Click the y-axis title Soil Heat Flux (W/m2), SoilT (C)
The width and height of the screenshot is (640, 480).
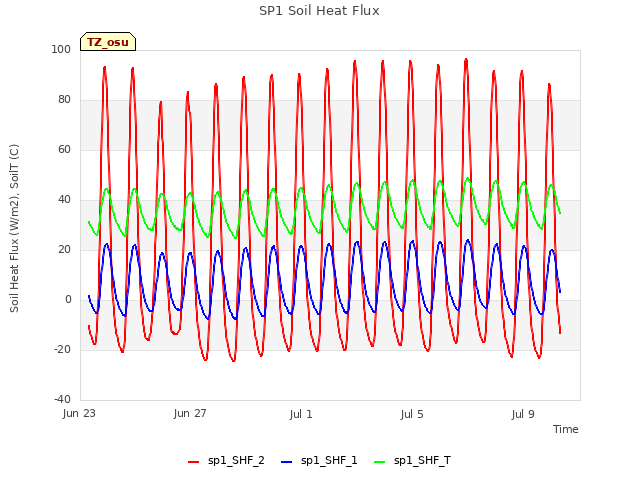pos(14,228)
